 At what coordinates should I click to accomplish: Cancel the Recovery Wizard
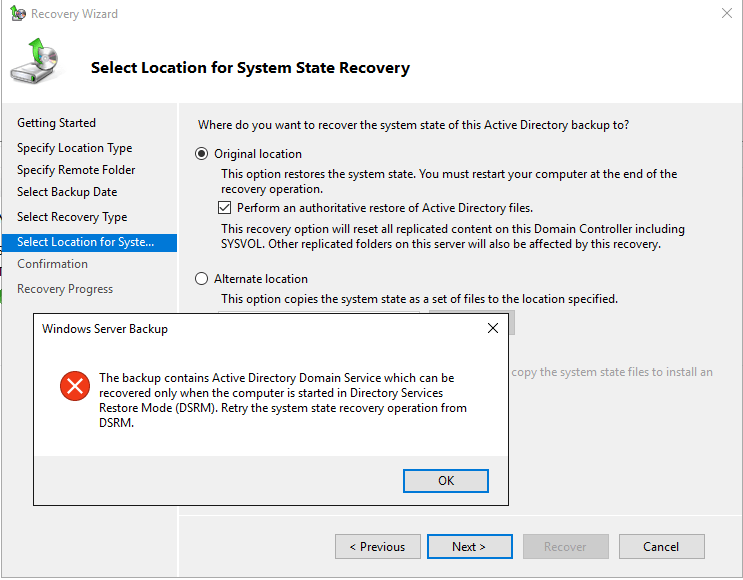pyautogui.click(x=661, y=547)
